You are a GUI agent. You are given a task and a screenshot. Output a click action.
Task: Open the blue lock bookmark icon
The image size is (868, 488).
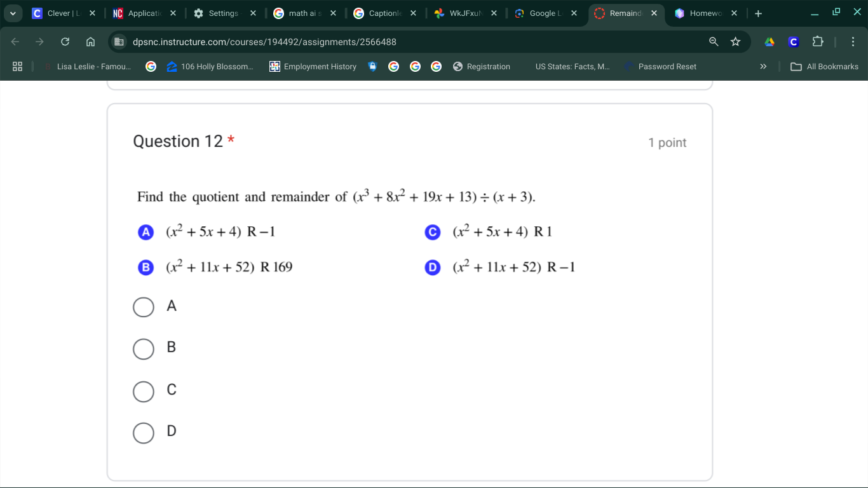(x=373, y=67)
